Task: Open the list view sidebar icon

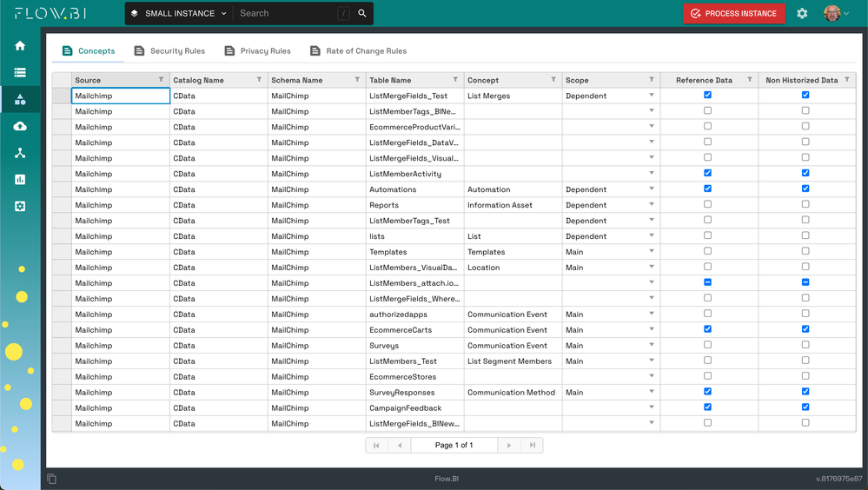Action: (20, 72)
